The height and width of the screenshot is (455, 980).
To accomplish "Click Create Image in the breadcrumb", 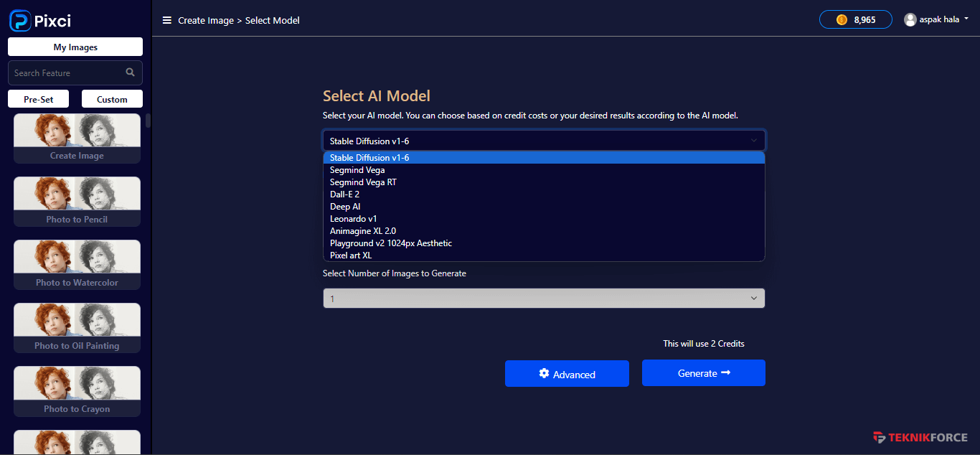I will click(x=206, y=20).
